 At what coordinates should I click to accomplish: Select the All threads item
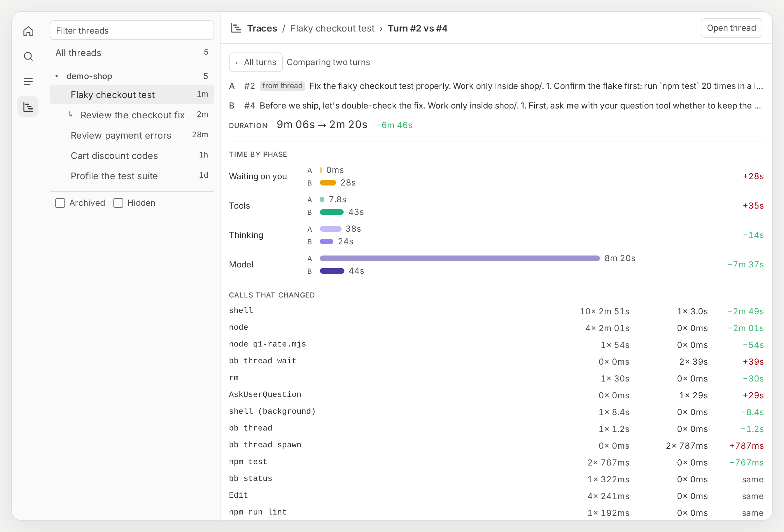[132, 53]
